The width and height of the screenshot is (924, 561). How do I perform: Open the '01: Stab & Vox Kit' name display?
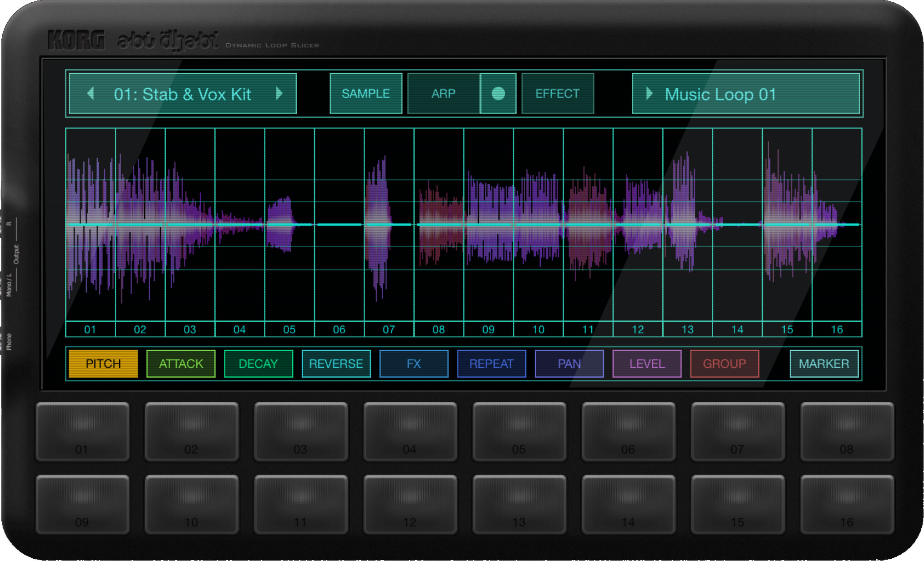tap(183, 94)
